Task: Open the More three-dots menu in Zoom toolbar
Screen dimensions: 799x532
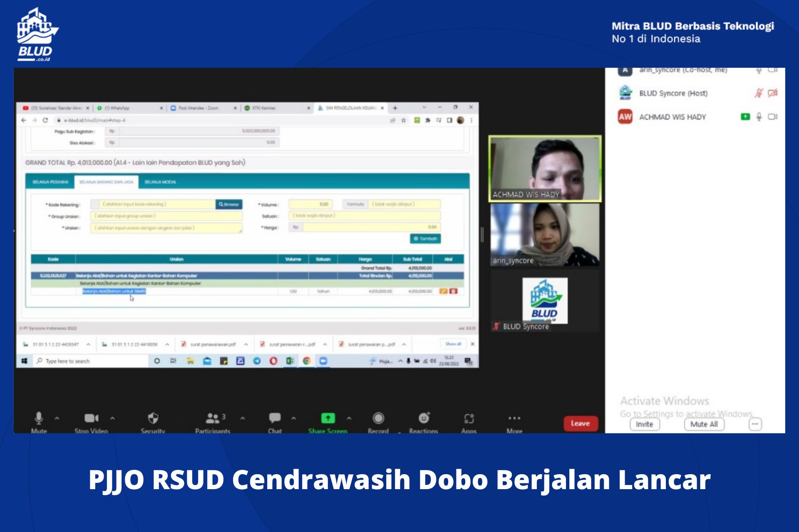Action: pyautogui.click(x=514, y=418)
